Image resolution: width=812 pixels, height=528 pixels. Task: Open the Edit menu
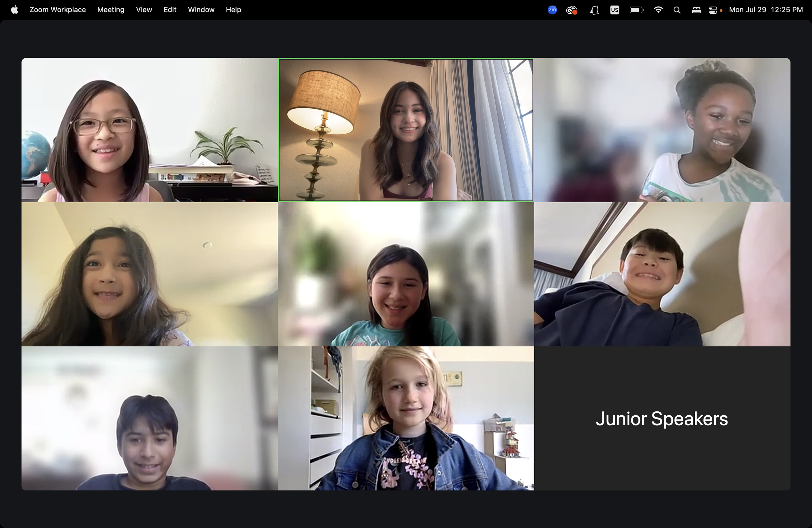(170, 10)
